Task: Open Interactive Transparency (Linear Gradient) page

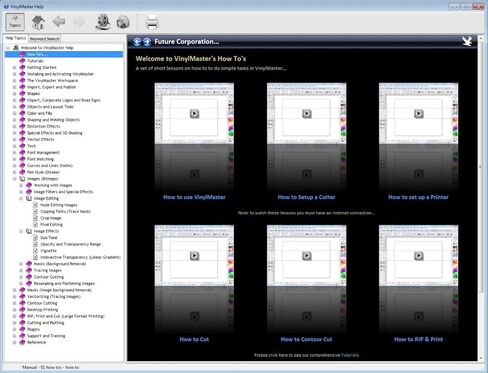Action: pyautogui.click(x=80, y=257)
